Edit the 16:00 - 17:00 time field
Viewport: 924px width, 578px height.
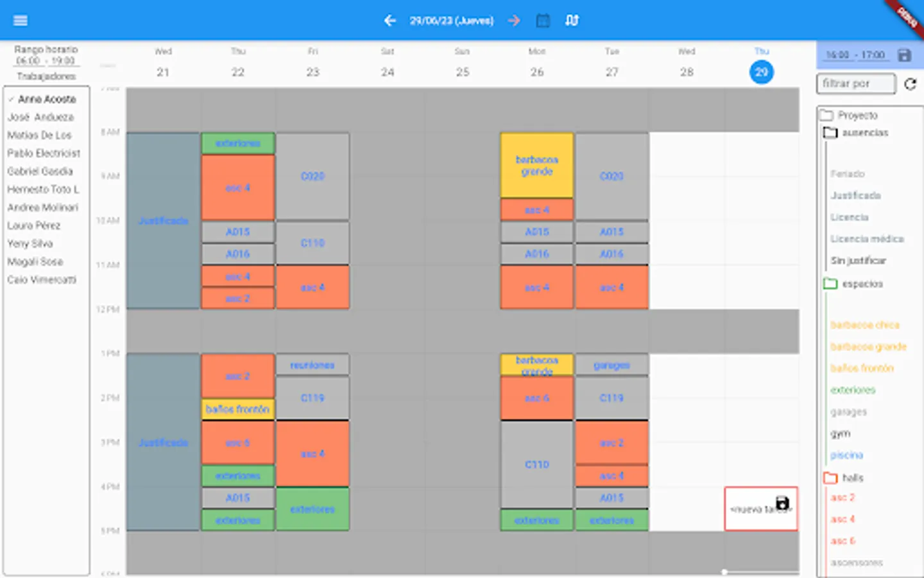click(855, 55)
